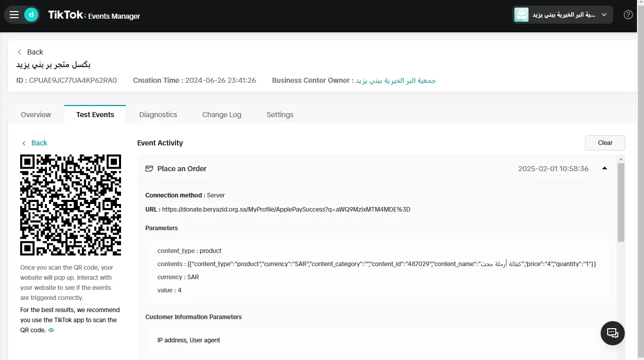Viewport: 644px width, 360px height.
Task: Open the hamburger navigation menu
Action: [14, 15]
